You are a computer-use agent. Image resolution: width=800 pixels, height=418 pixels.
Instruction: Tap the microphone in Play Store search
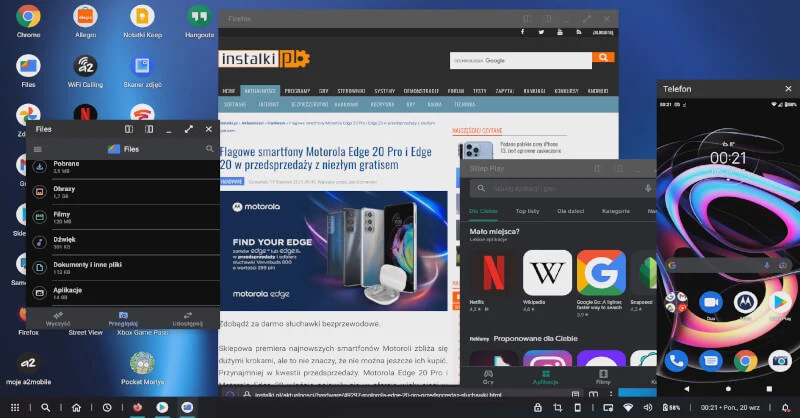[648, 188]
